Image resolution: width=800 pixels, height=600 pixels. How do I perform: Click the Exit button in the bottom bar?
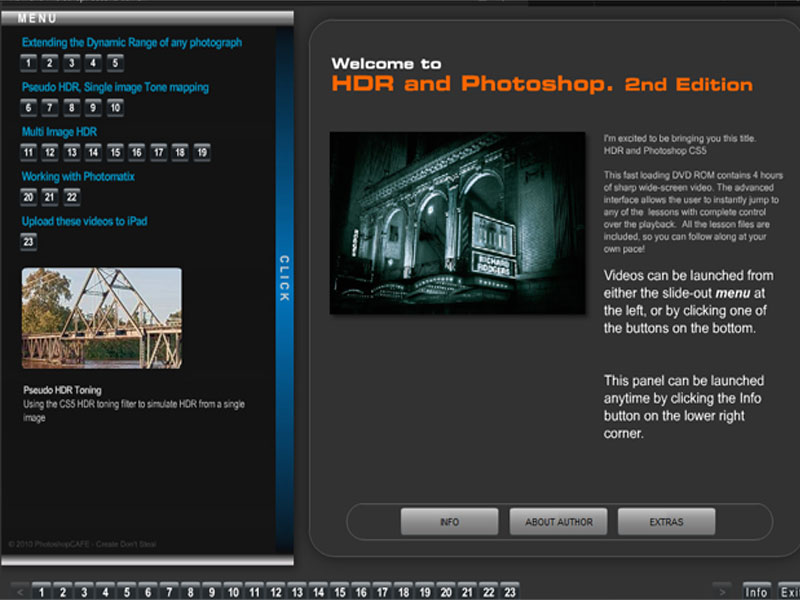[x=789, y=591]
